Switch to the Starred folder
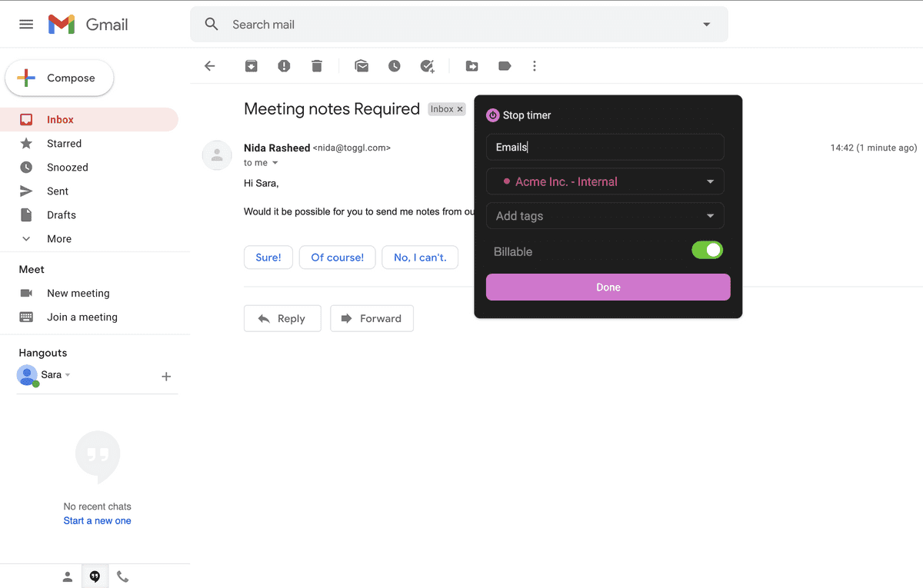 65,143
